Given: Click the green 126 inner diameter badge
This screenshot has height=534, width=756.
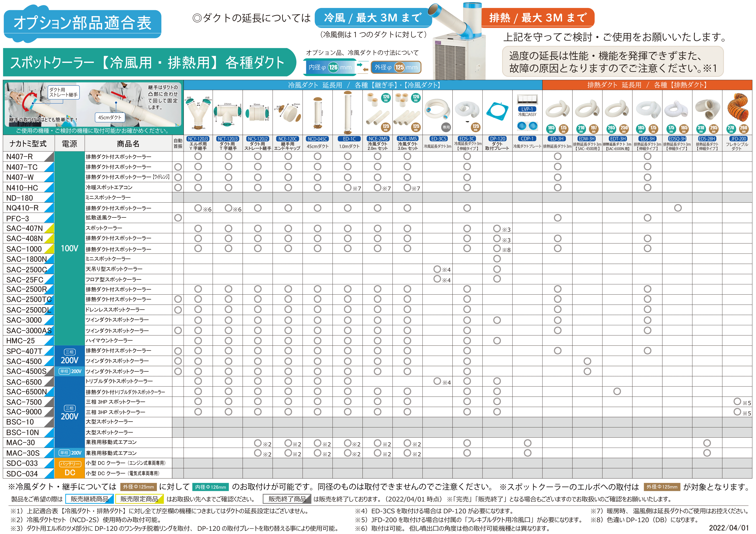Looking at the screenshot, I should coord(333,67).
